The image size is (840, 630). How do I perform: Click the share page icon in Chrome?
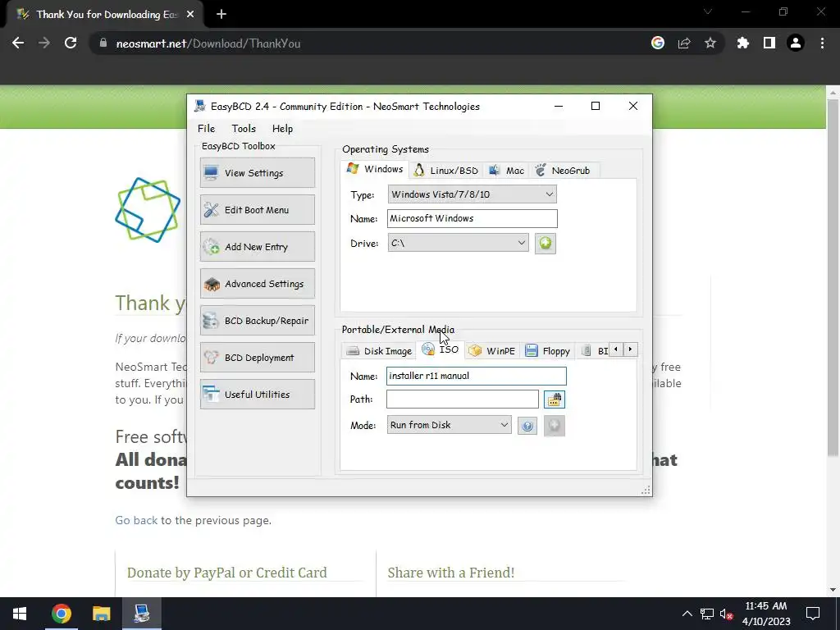(684, 43)
